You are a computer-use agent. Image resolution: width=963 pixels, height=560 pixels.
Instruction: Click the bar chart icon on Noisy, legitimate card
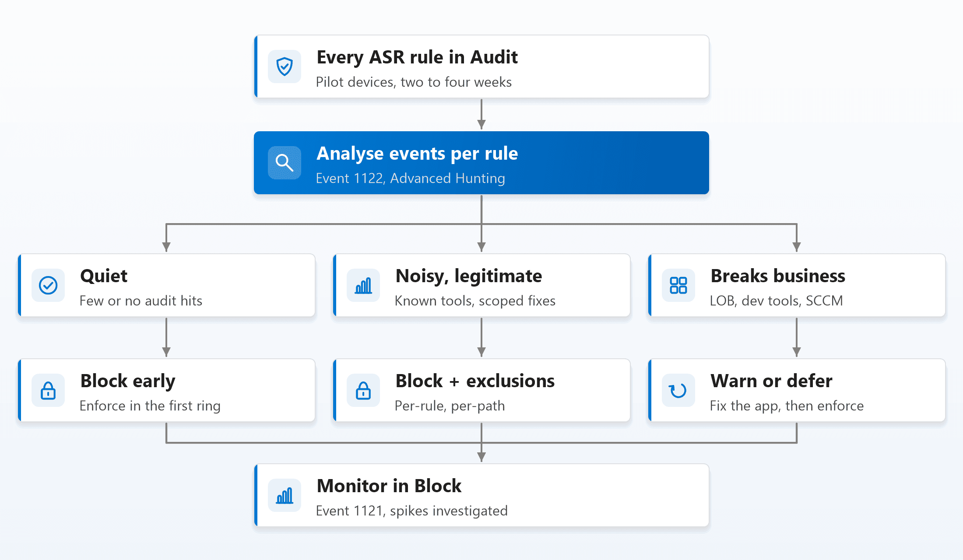363,285
